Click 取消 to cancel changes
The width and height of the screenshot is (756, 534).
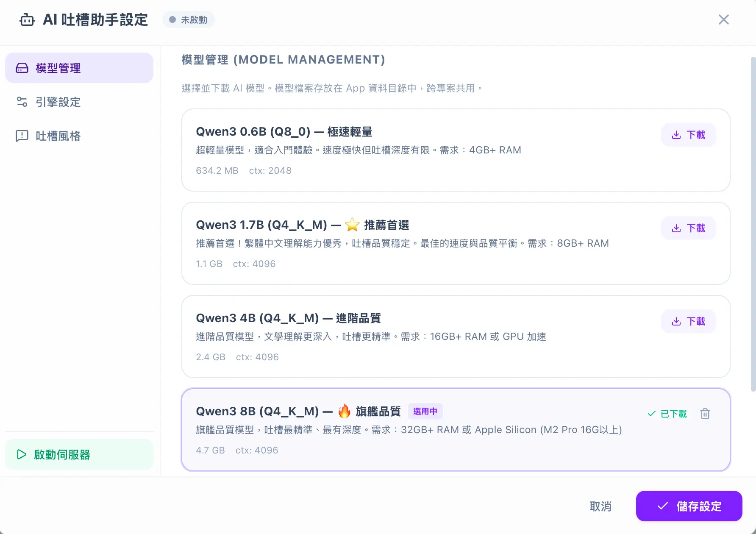tap(600, 506)
